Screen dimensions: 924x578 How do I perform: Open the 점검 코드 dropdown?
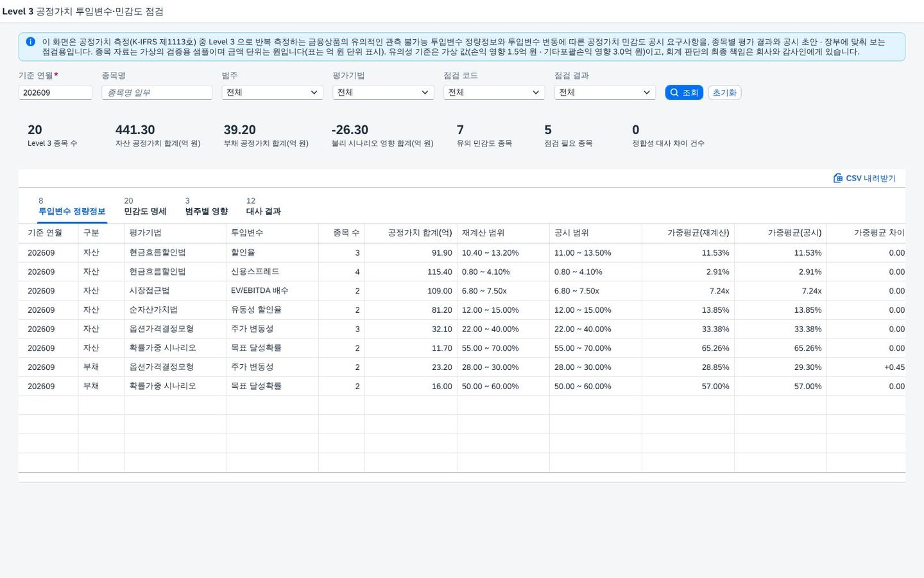point(494,92)
